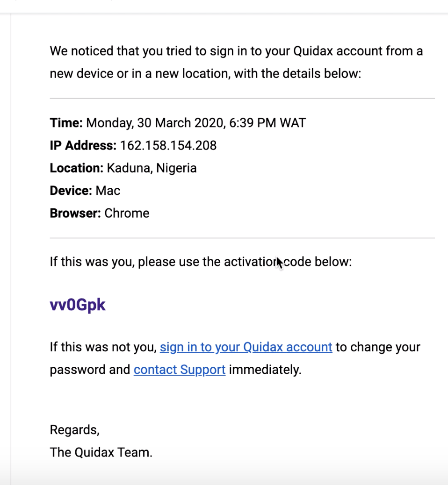Click the word 'immediately.' after Support link
The image size is (448, 485).
click(x=265, y=370)
